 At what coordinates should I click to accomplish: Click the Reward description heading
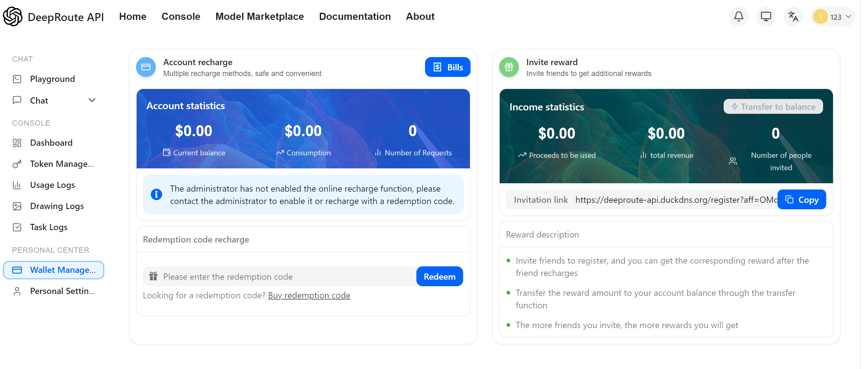tap(542, 235)
